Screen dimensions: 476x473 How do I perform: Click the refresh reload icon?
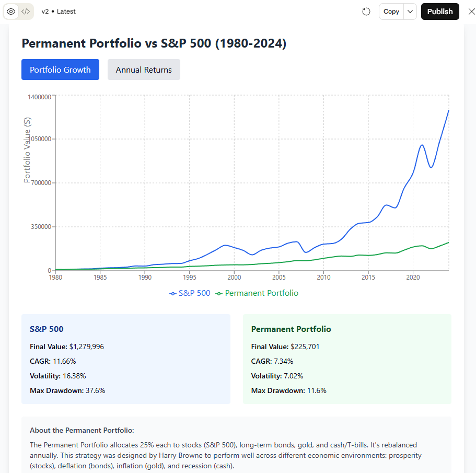366,11
